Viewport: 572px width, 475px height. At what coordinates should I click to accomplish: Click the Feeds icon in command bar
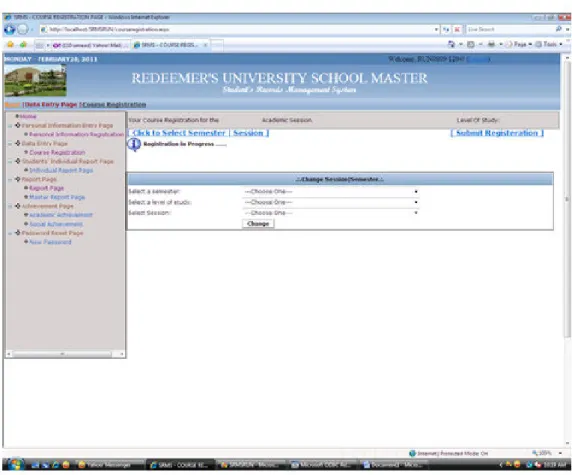(471, 44)
